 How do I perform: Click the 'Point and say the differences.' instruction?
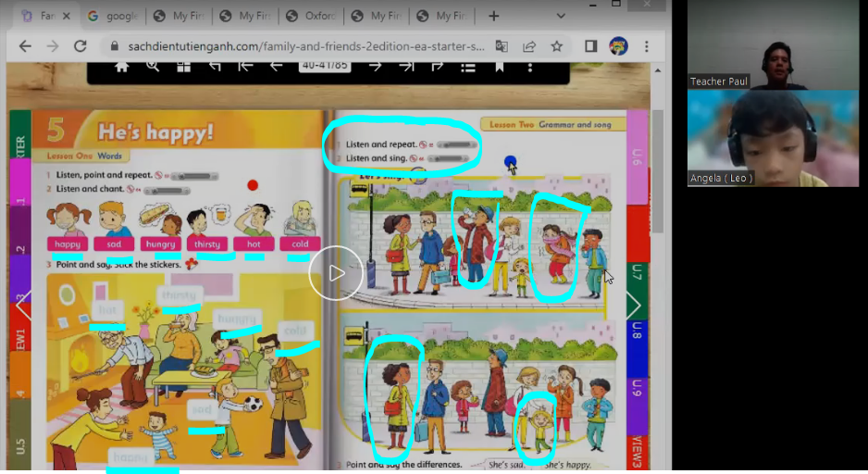tap(403, 465)
